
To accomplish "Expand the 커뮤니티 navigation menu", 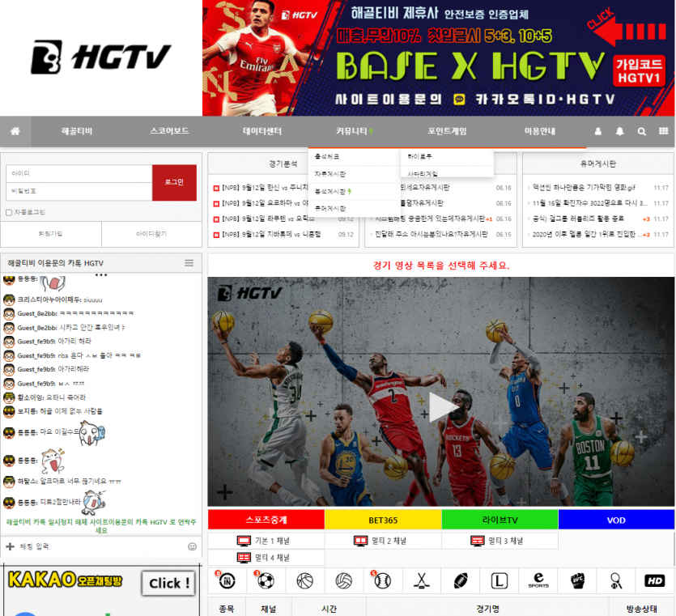I will tap(354, 131).
